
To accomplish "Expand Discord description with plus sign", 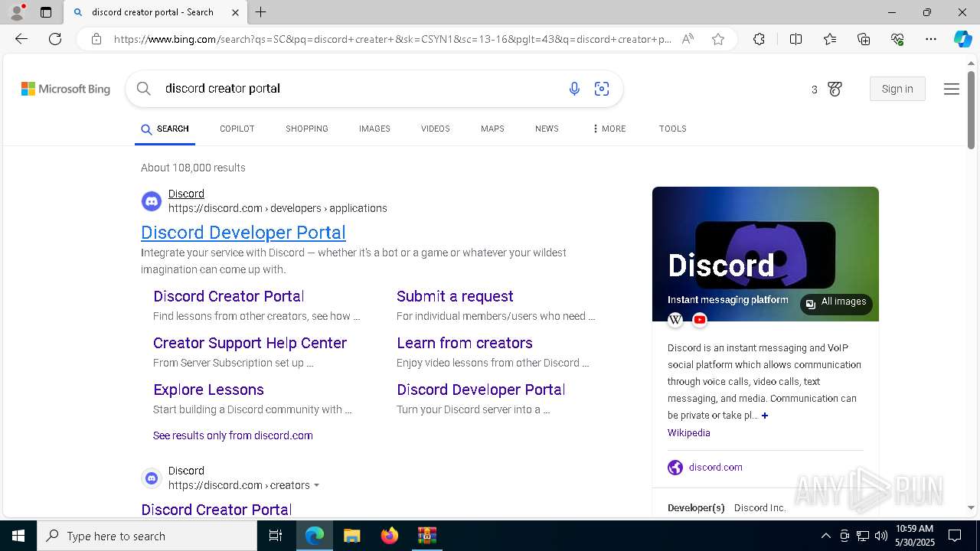I will click(764, 416).
